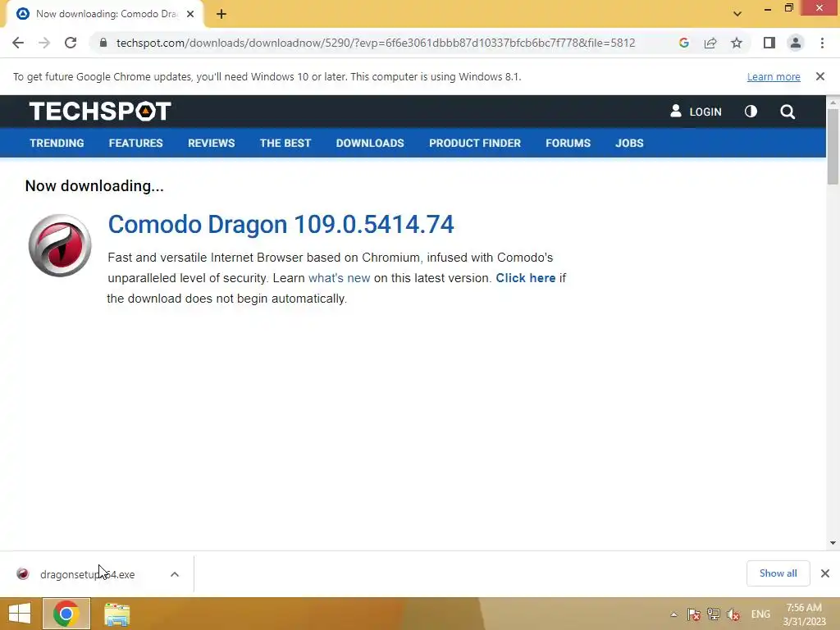Dismiss the Windows update notification bar
Viewport: 840px width, 630px height.
point(820,76)
